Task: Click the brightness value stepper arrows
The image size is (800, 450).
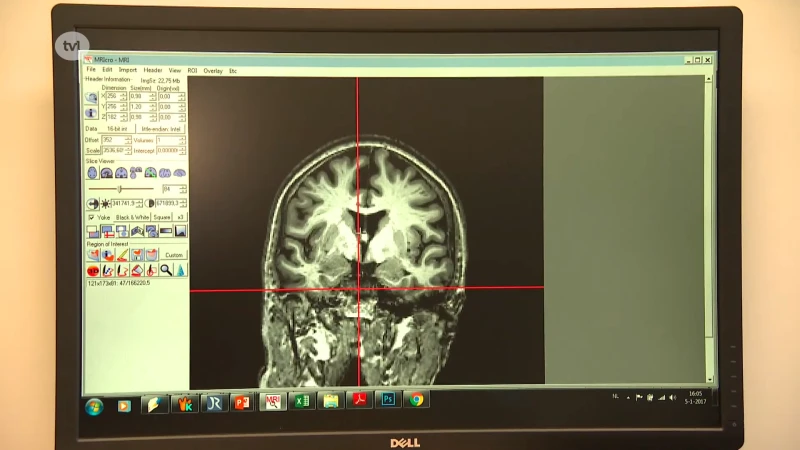Action: (x=139, y=204)
